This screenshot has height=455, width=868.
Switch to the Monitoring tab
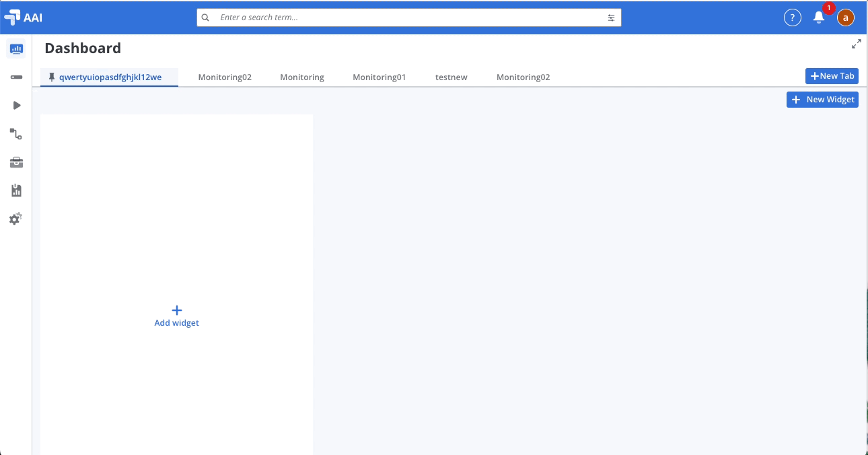[x=302, y=77]
